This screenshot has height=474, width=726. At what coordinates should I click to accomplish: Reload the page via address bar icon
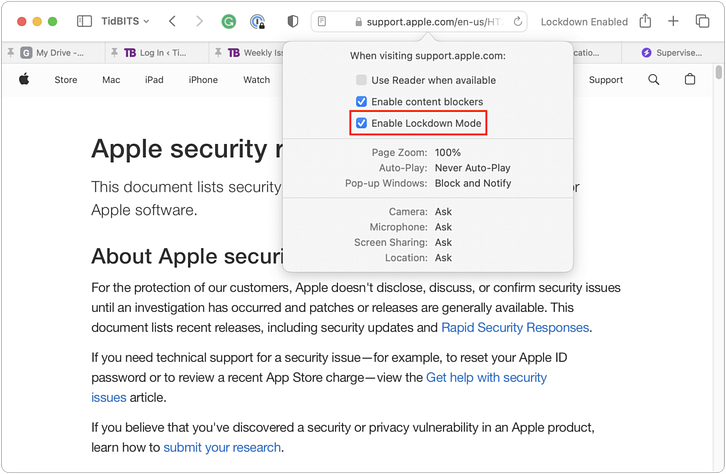(x=518, y=21)
